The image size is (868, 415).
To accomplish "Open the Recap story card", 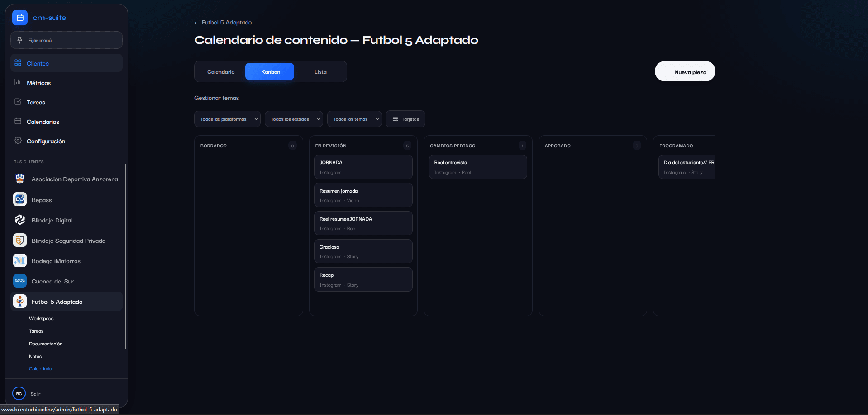I will coord(363,279).
